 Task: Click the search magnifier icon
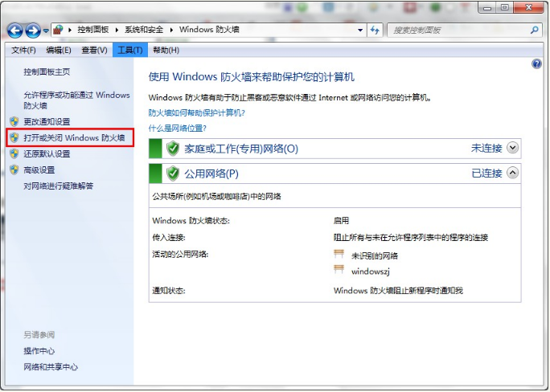[534, 31]
